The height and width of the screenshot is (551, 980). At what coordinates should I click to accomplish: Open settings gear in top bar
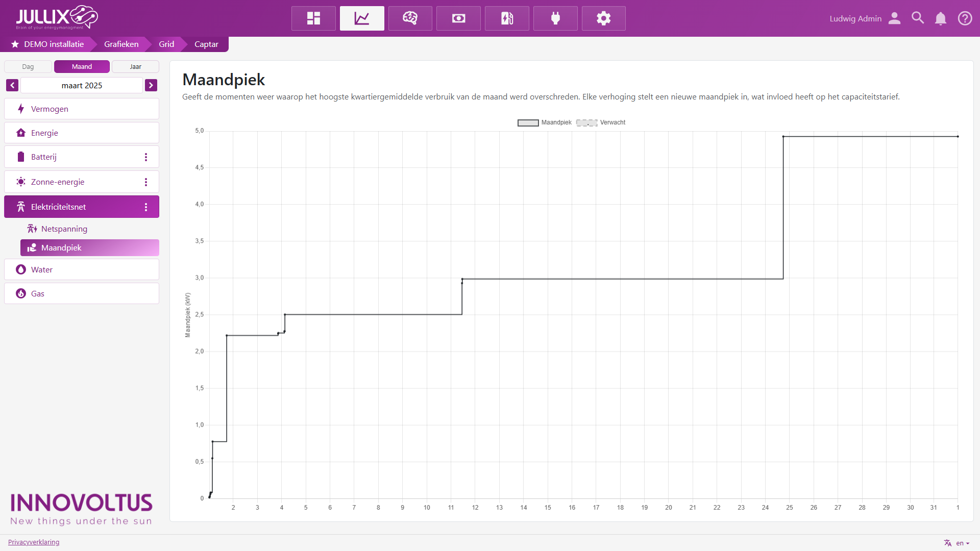pos(603,18)
